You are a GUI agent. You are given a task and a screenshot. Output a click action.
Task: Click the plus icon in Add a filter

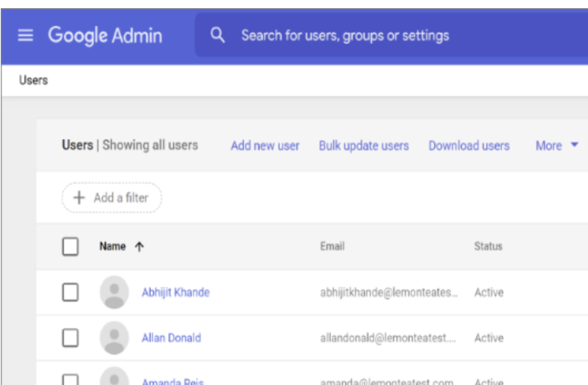pos(78,197)
